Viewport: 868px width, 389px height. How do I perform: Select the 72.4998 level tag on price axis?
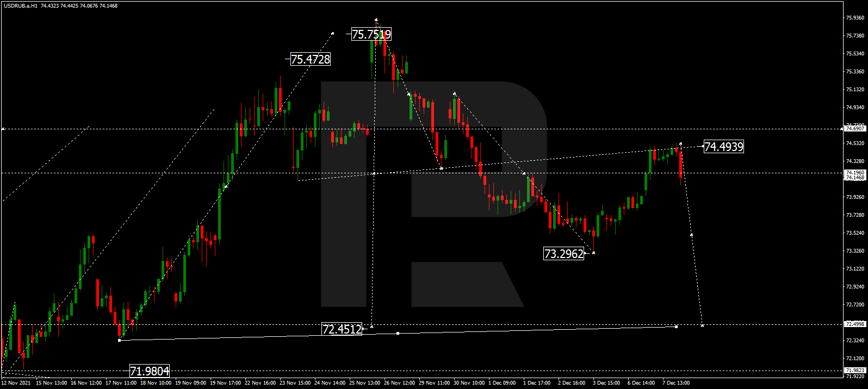pyautogui.click(x=854, y=324)
